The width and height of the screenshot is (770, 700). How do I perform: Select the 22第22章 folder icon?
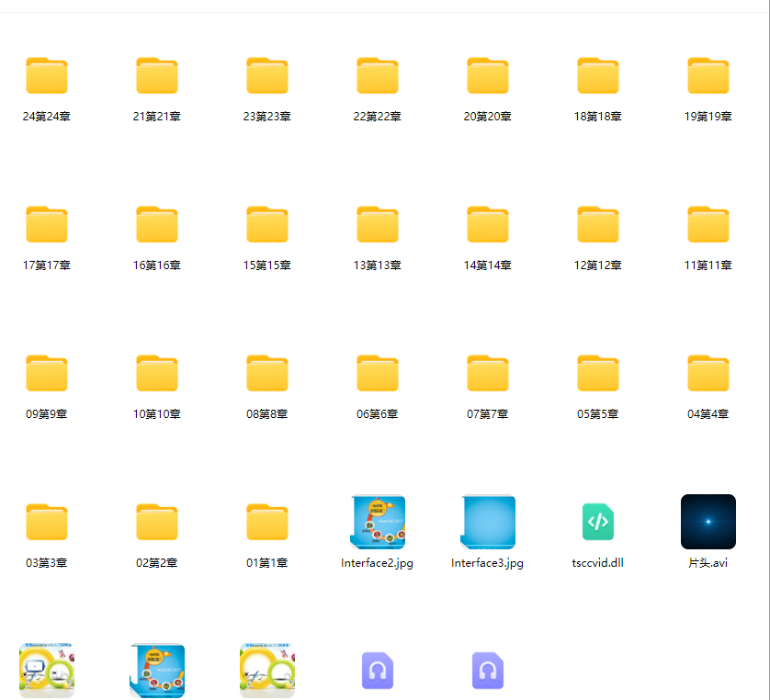(x=378, y=76)
